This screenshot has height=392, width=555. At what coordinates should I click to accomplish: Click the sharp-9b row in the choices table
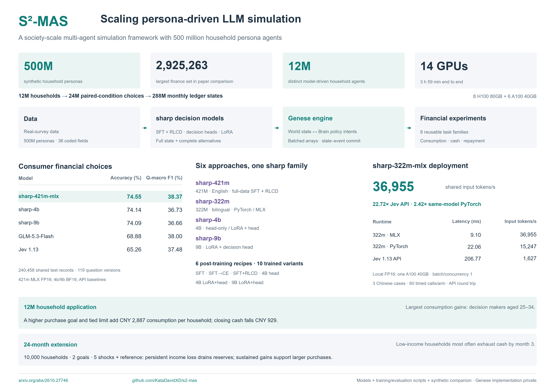[x=100, y=223]
